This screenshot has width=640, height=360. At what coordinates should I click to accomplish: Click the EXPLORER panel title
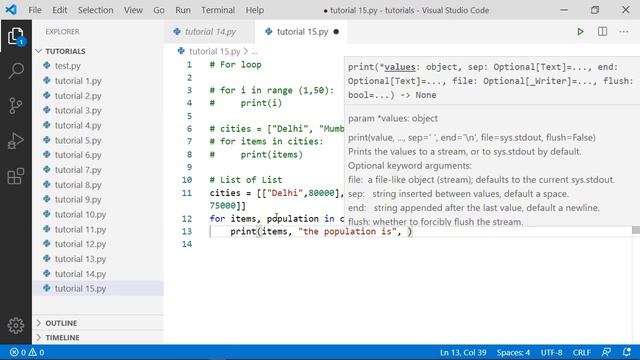coord(62,31)
